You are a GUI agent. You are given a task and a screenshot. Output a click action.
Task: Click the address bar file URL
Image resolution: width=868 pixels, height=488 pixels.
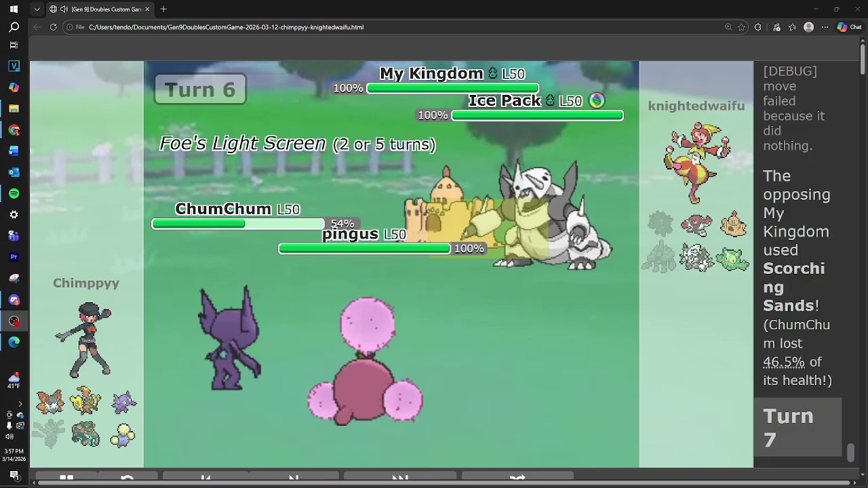tap(226, 27)
